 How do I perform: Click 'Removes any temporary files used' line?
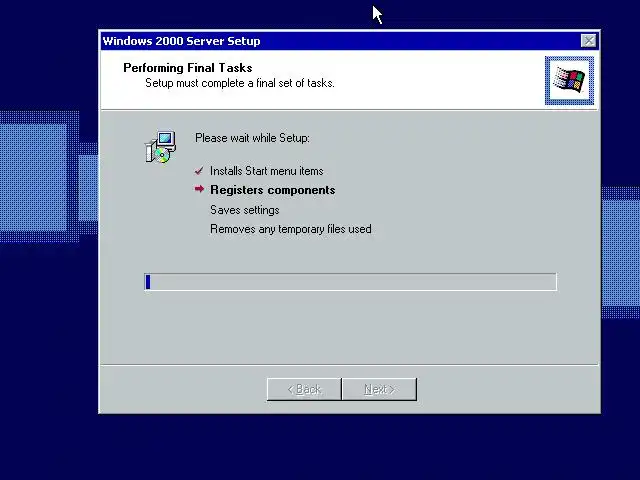tap(291, 229)
